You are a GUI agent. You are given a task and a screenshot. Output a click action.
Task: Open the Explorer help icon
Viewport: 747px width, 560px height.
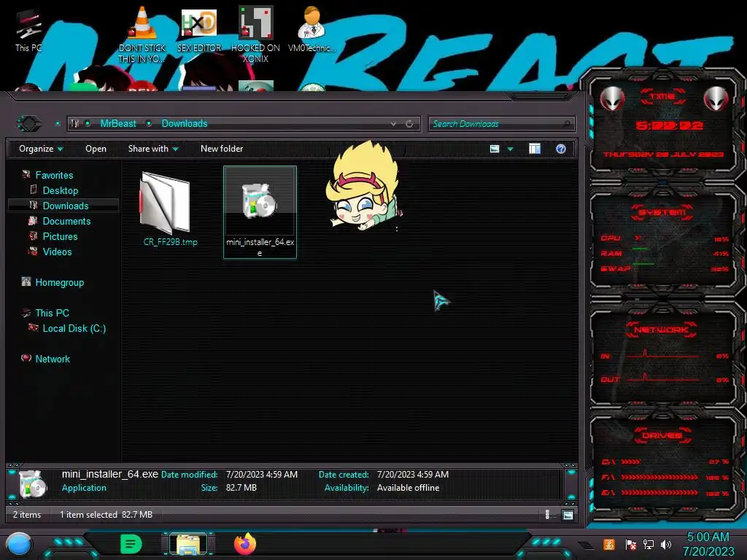point(561,149)
